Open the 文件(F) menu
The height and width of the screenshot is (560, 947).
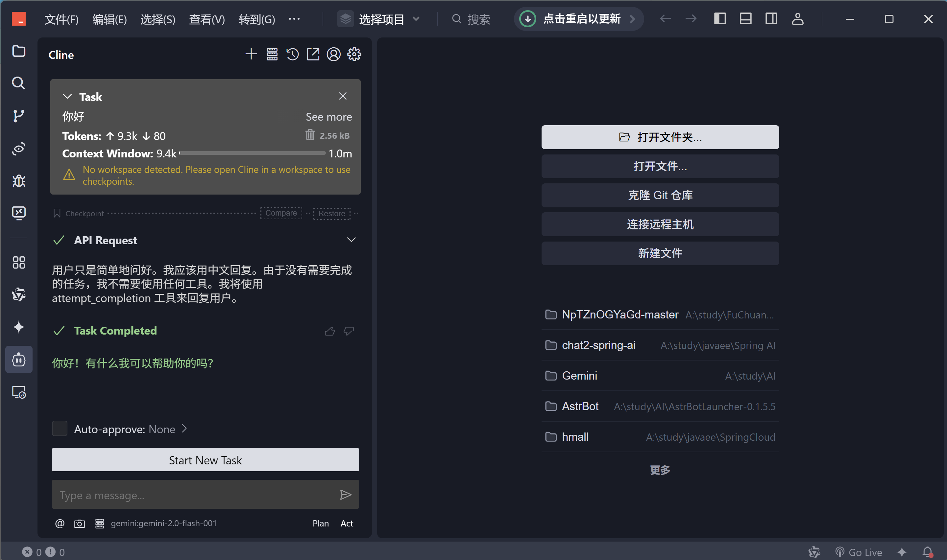pos(61,19)
